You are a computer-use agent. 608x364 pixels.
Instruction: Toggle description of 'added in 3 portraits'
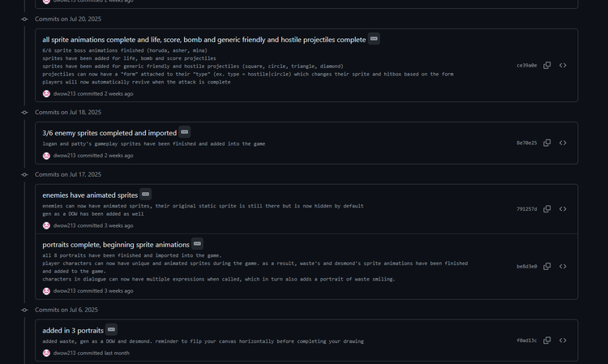pos(111,329)
